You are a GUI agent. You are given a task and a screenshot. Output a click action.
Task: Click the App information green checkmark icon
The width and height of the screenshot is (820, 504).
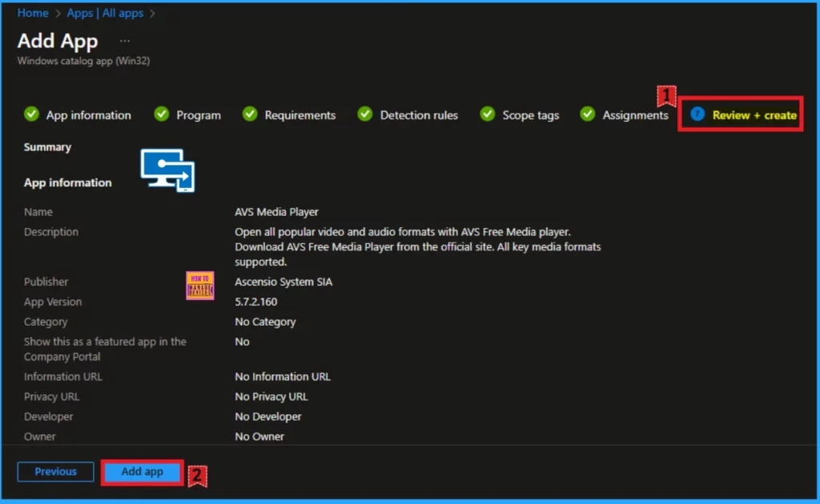click(x=32, y=114)
